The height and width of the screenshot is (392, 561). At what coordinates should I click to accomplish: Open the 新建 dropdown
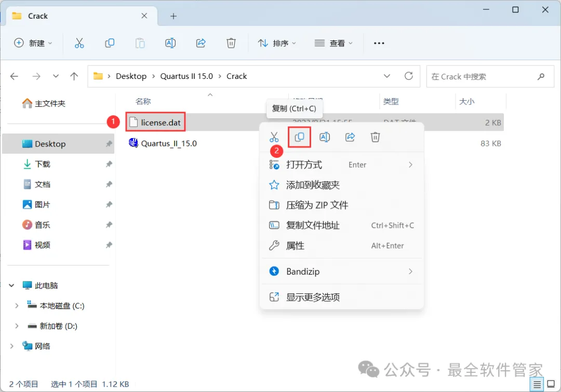coord(33,43)
